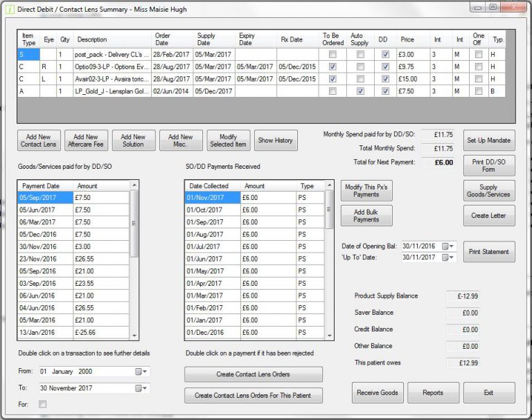Screen dimensions: 532x420
Task: Toggle To Be Ordered for Optio09-3-LP row
Action: pos(332,67)
